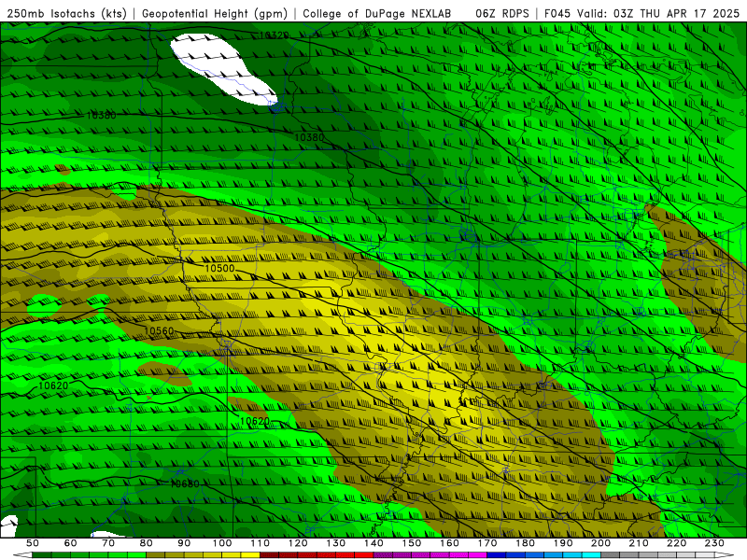747x560 pixels.
Task: Click the 10500 height contour label
Action: point(219,269)
